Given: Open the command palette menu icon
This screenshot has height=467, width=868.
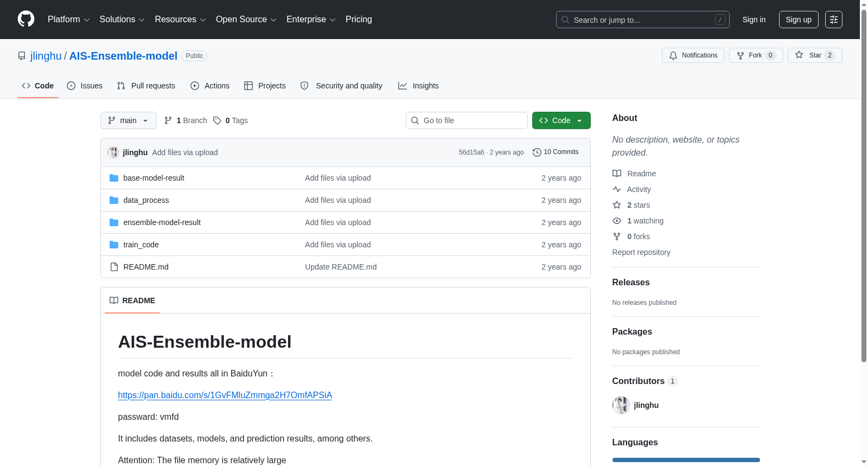Looking at the screenshot, I should click(x=833, y=20).
